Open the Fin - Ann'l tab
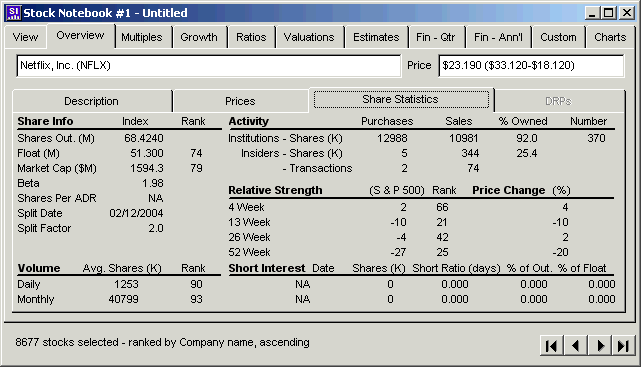The height and width of the screenshot is (367, 641). (498, 37)
